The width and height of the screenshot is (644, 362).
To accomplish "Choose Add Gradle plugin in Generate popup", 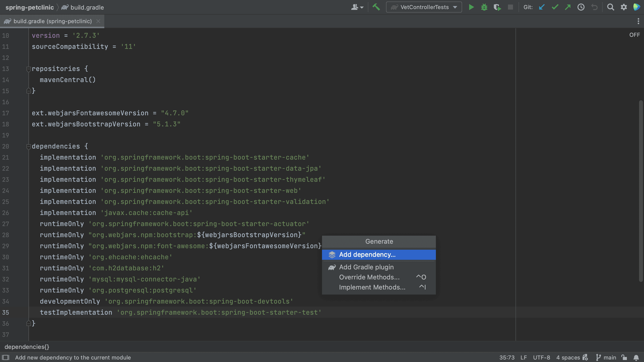I will 379,267.
